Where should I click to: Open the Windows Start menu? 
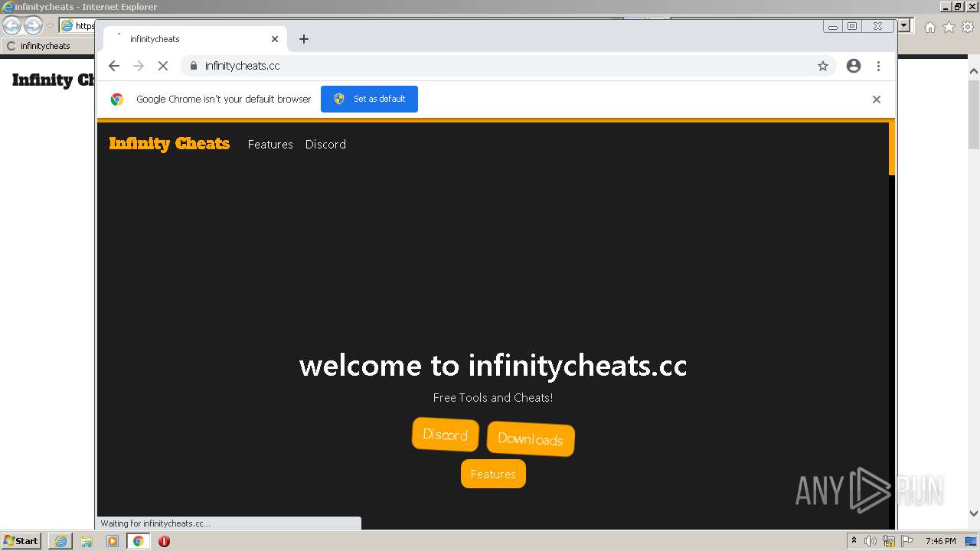[21, 540]
